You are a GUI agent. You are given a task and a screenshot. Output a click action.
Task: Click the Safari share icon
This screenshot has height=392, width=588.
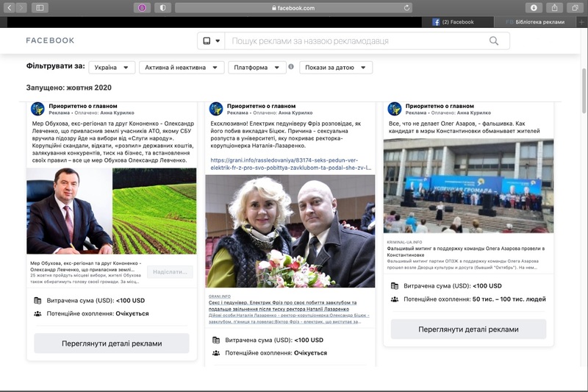click(554, 7)
